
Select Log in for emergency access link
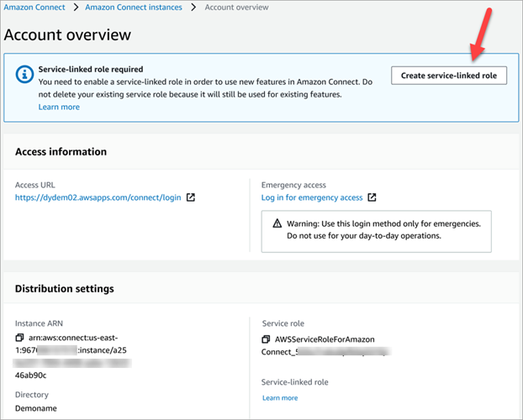[312, 198]
